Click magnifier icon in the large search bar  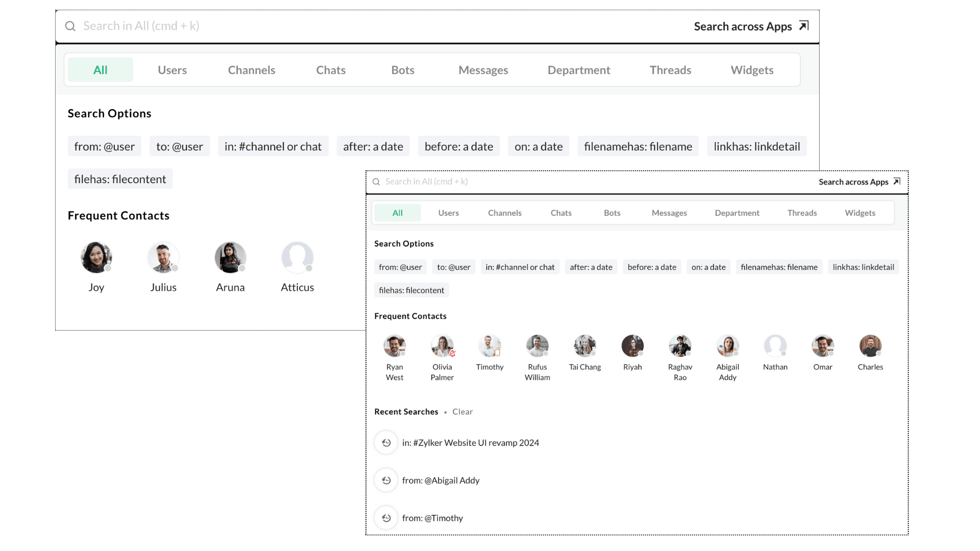[70, 26]
